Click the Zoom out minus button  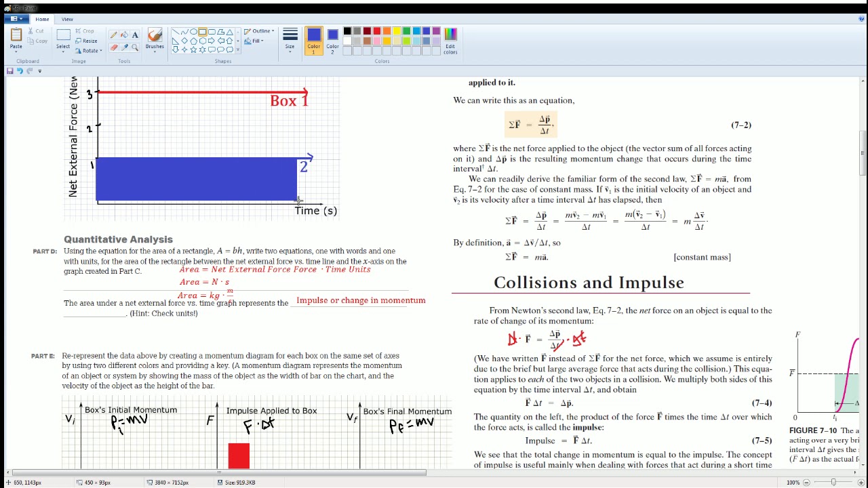click(x=806, y=483)
